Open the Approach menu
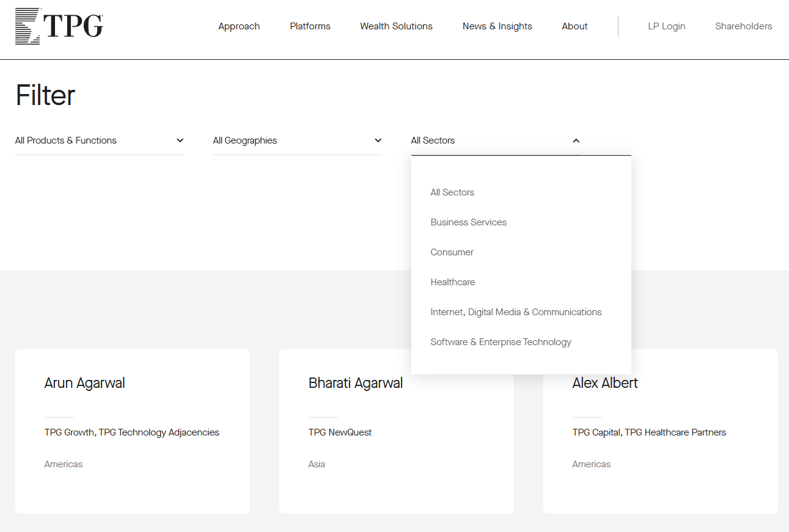This screenshot has height=532, width=789. (239, 26)
